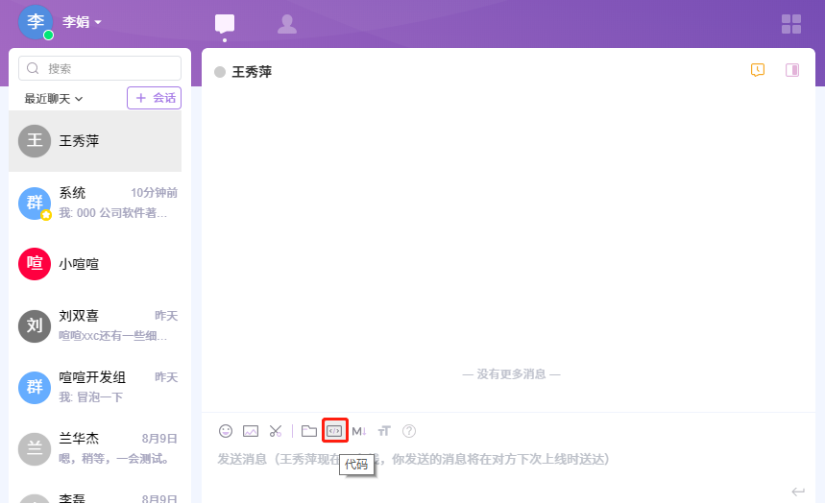The height and width of the screenshot is (504, 825).
Task: Open the 李娟 user menu dropdown
Action: pyautogui.click(x=83, y=21)
